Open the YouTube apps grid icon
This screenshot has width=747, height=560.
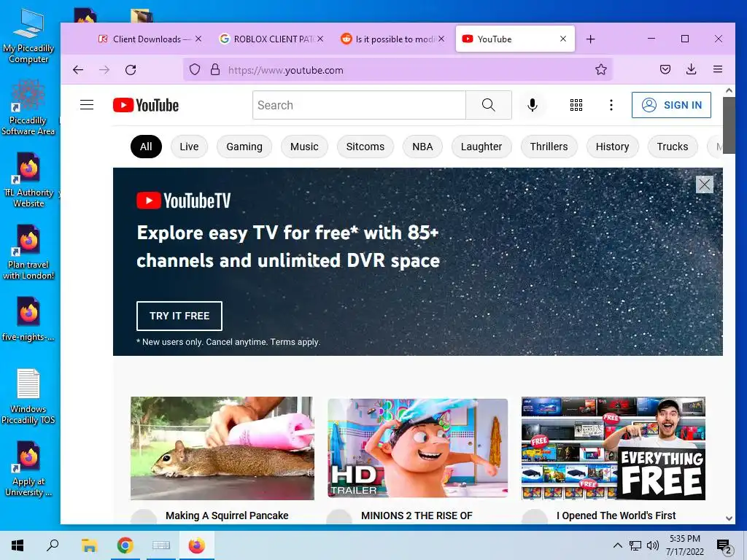click(576, 105)
